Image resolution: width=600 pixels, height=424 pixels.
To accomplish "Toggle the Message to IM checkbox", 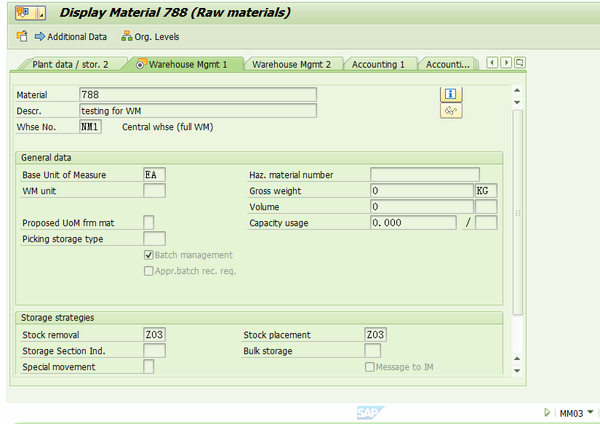I will pyautogui.click(x=370, y=367).
